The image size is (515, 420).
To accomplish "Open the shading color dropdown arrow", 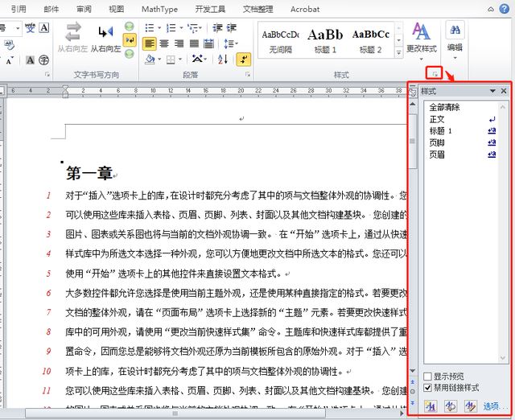I will pos(159,60).
